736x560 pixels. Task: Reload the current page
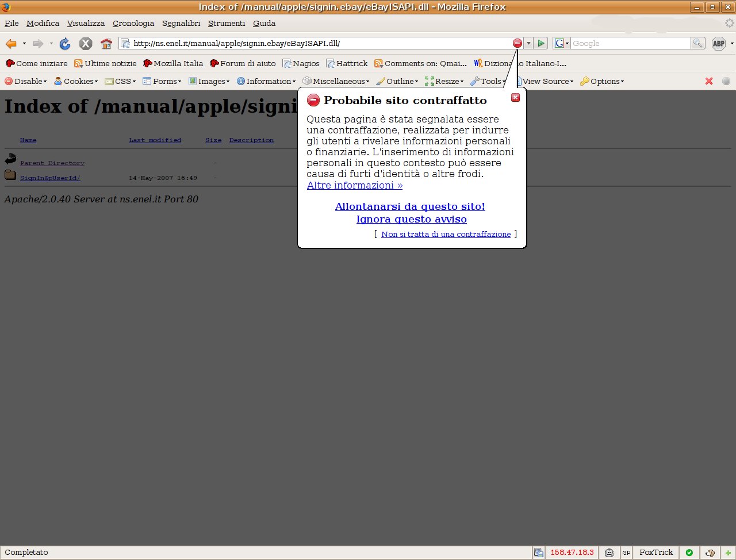pos(65,44)
